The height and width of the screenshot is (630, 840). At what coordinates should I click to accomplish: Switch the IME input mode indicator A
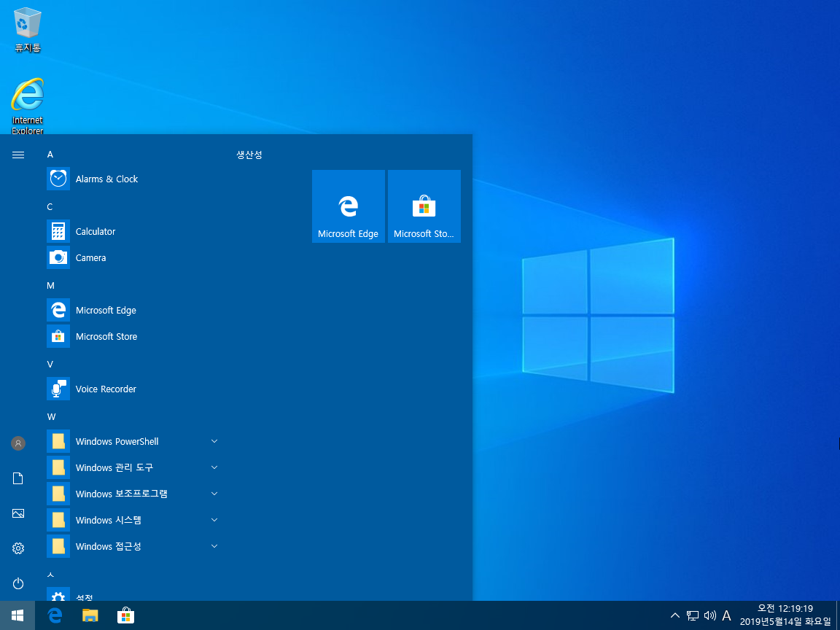[x=726, y=615]
